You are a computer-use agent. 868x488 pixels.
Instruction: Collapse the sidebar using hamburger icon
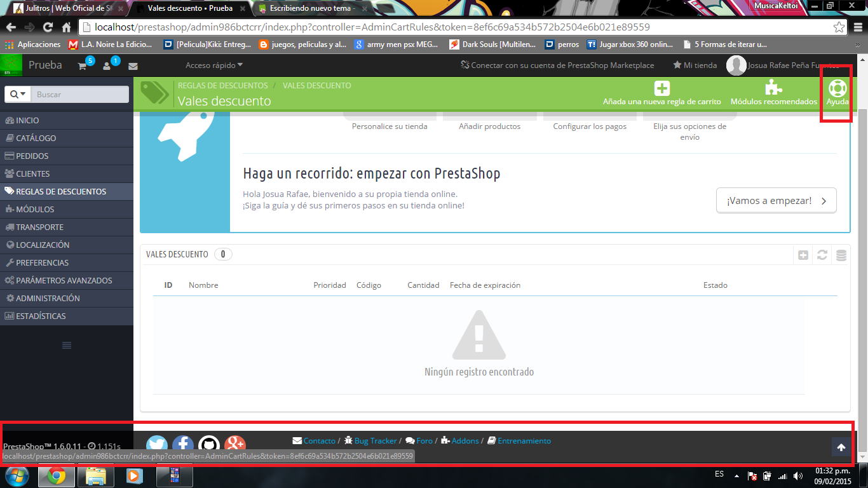(67, 345)
